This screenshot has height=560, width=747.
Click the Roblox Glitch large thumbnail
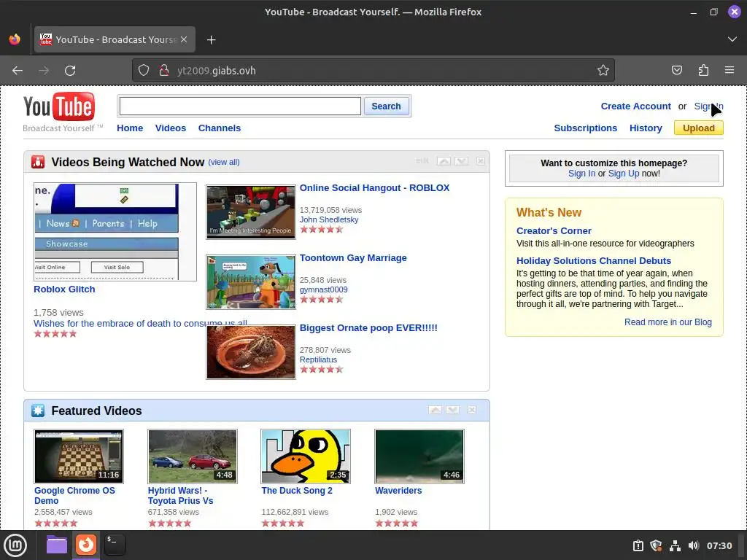[x=115, y=232]
